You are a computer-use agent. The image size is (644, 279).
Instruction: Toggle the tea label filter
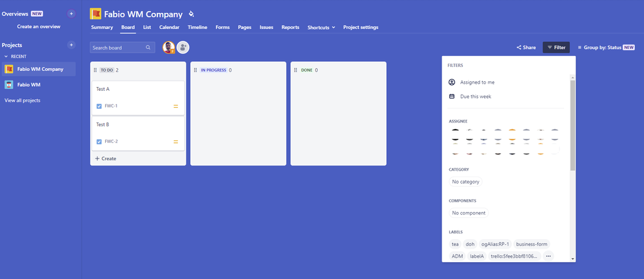[x=455, y=244]
